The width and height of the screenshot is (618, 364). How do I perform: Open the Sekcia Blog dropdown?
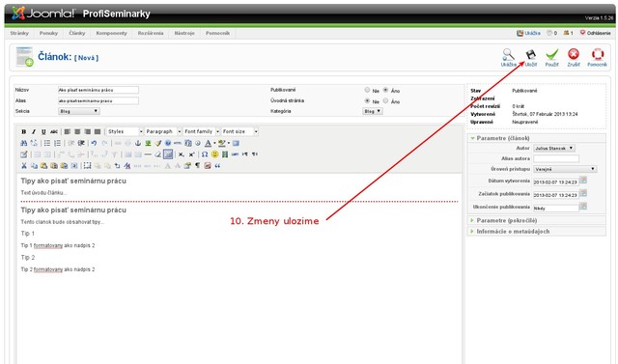click(79, 111)
